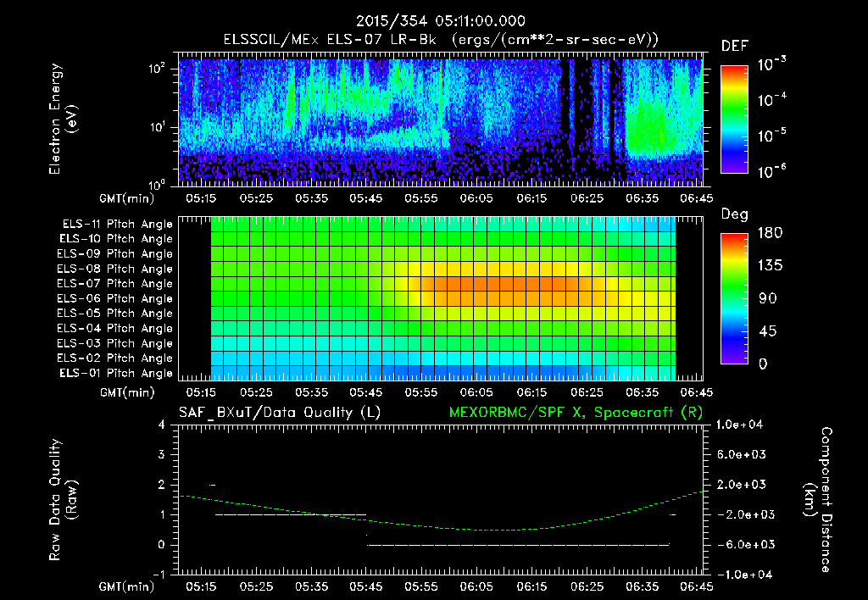This screenshot has height=600, width=868.
Task: Click the 'DEF' color bar label
Action: [734, 46]
